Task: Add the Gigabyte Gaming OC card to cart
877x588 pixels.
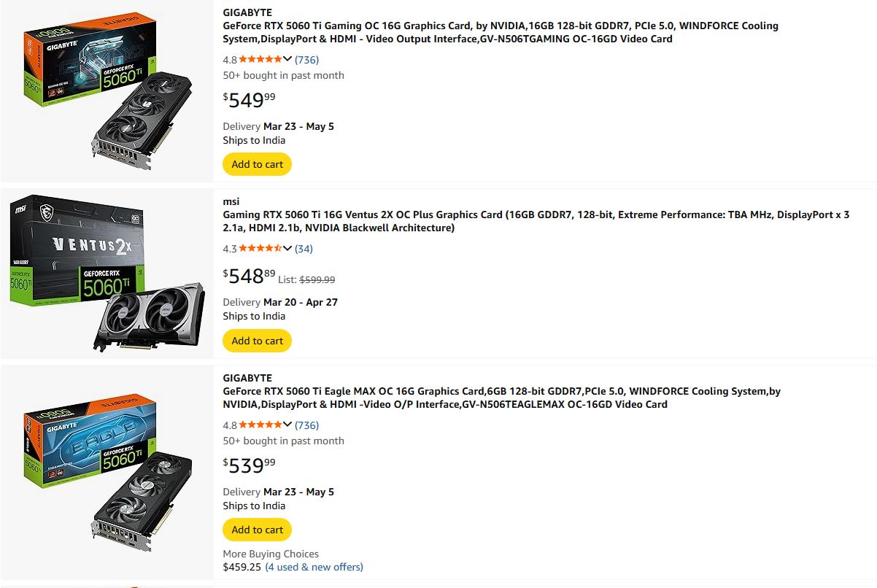Action: tap(257, 164)
